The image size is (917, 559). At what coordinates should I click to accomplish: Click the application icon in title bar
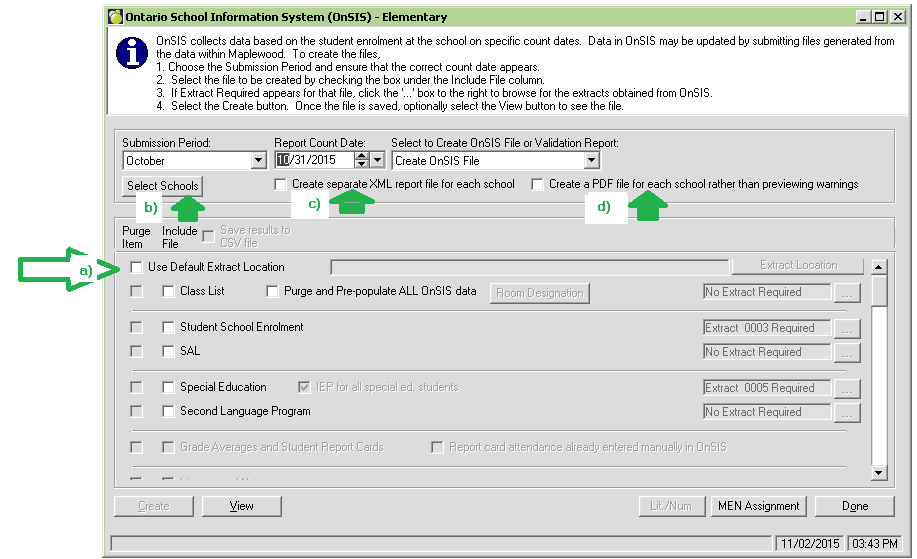115,17
